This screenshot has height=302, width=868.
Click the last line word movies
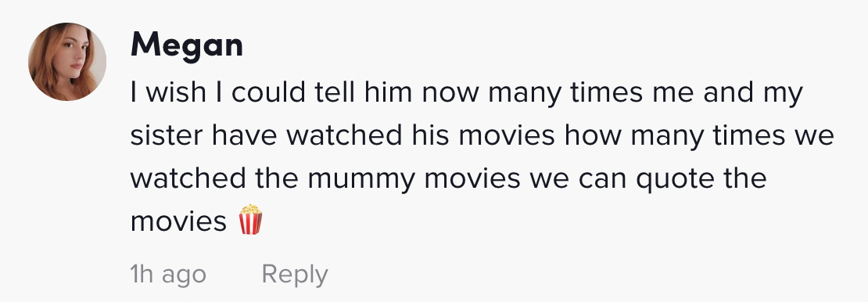tap(178, 221)
